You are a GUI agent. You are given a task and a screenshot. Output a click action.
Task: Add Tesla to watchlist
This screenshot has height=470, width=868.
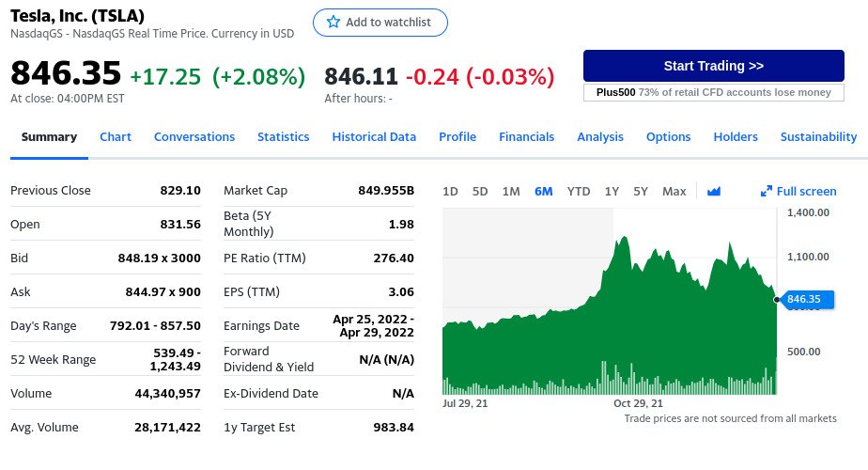tap(380, 23)
